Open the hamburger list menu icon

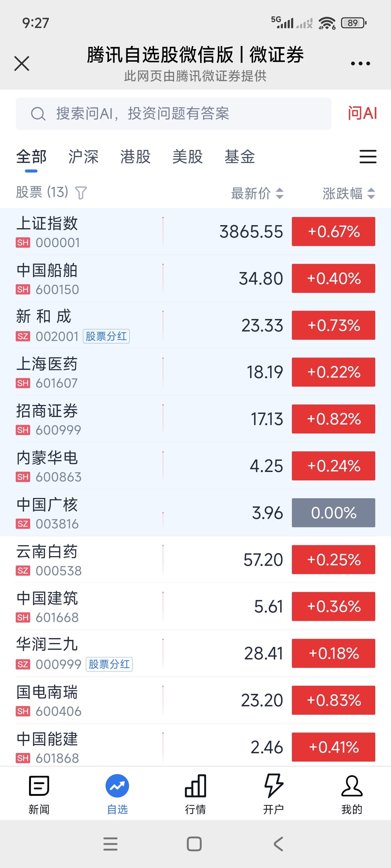368,157
